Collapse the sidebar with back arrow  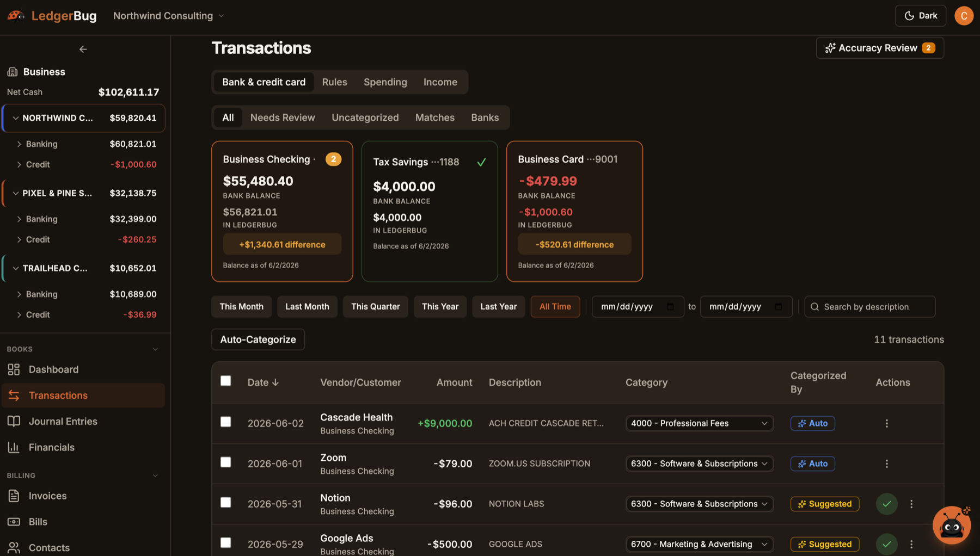click(x=83, y=49)
